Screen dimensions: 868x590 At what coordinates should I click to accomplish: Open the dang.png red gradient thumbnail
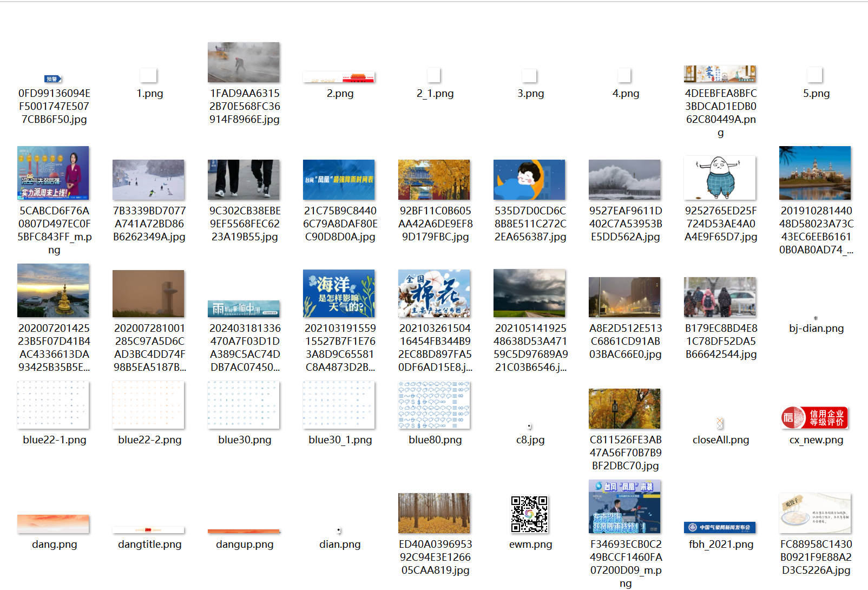pos(53,524)
